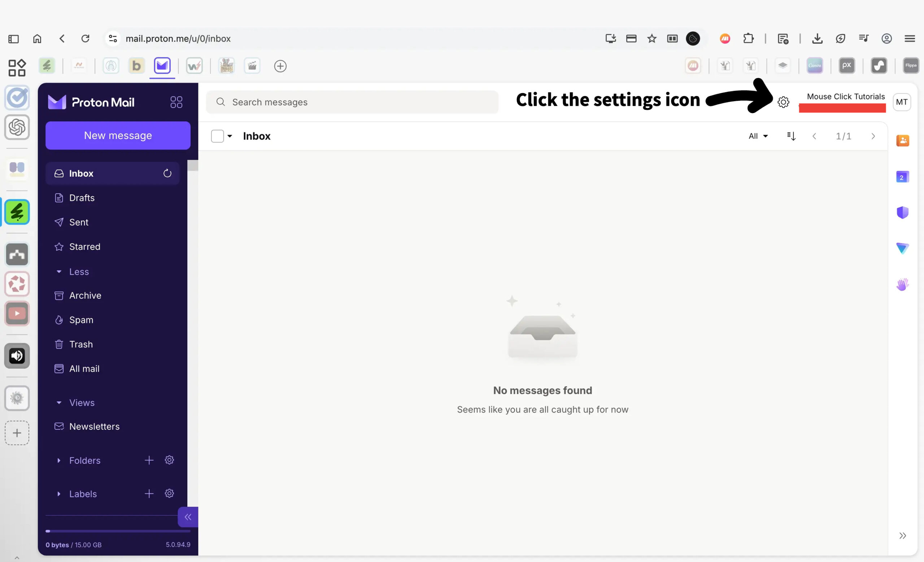Tick the select all messages checkbox
Screen dimensions: 924x562
pos(217,136)
